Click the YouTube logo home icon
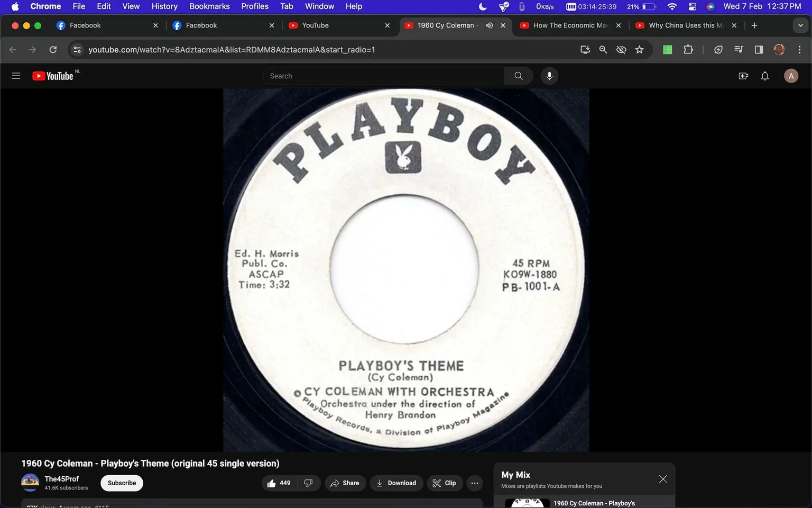Screen dimensions: 812x508 click(x=53, y=76)
